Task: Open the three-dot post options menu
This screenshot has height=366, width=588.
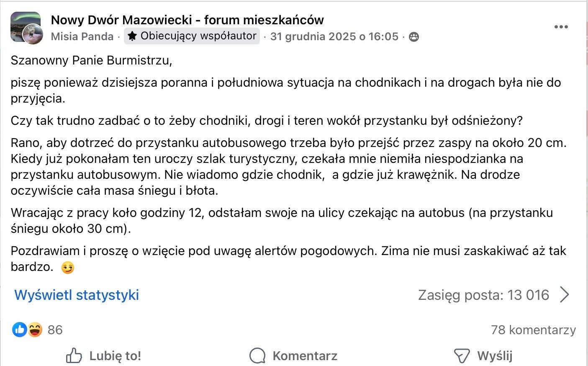Action: point(561,27)
